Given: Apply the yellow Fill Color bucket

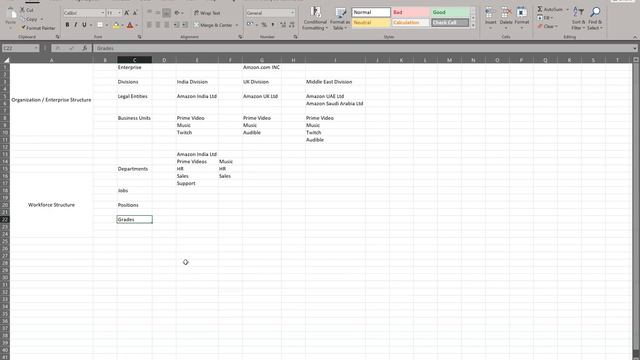Looking at the screenshot, I should point(116,25).
